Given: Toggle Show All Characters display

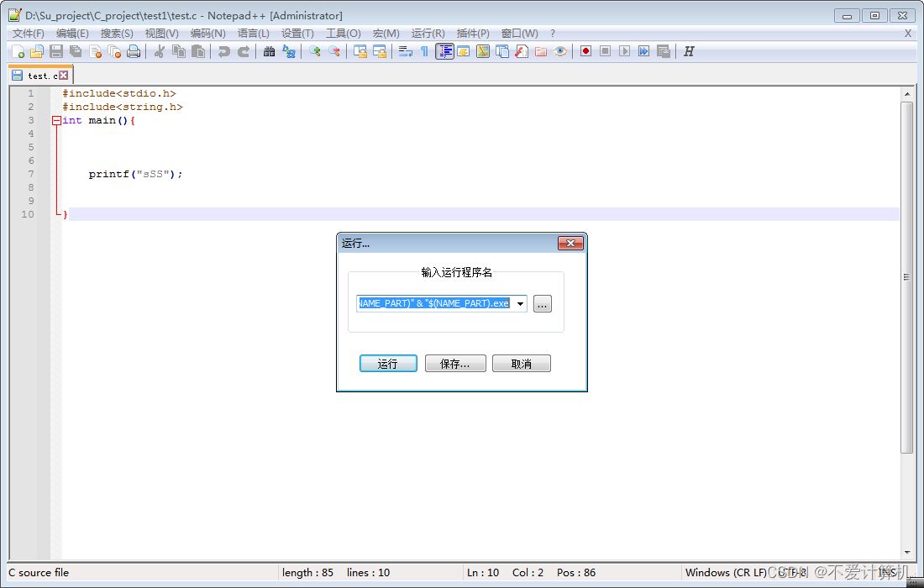Looking at the screenshot, I should click(424, 51).
